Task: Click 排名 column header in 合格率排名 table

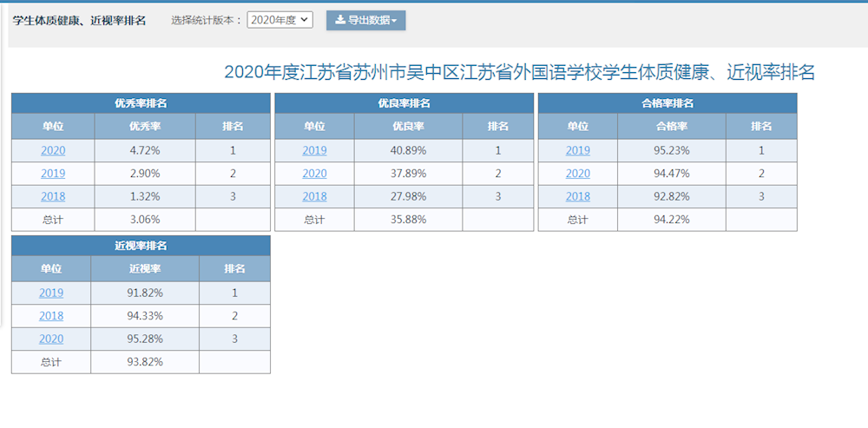Action: 762,126
